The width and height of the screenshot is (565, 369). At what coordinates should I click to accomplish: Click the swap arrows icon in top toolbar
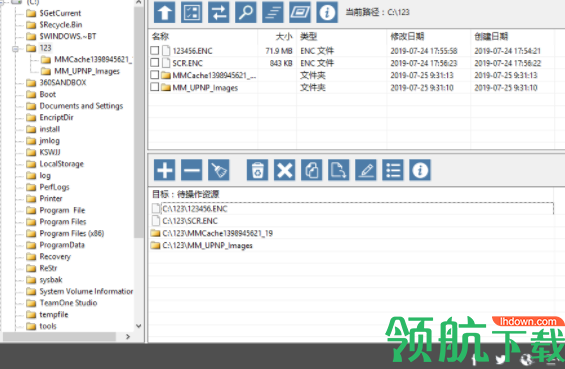coord(219,12)
